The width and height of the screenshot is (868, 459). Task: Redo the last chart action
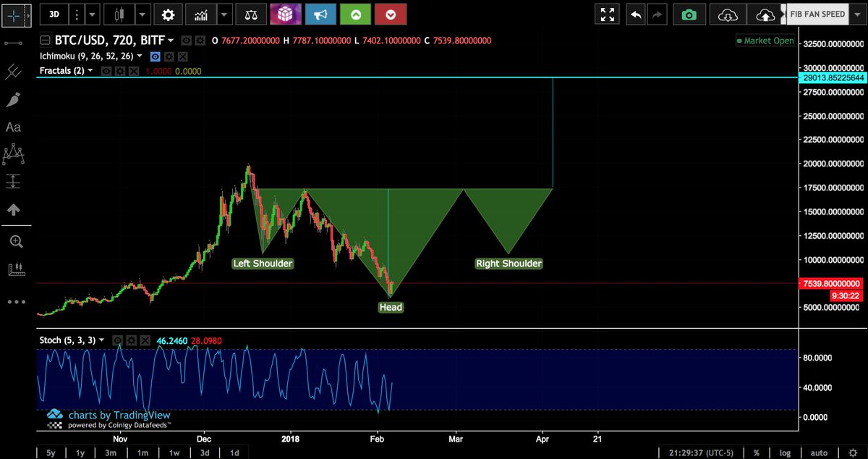657,14
